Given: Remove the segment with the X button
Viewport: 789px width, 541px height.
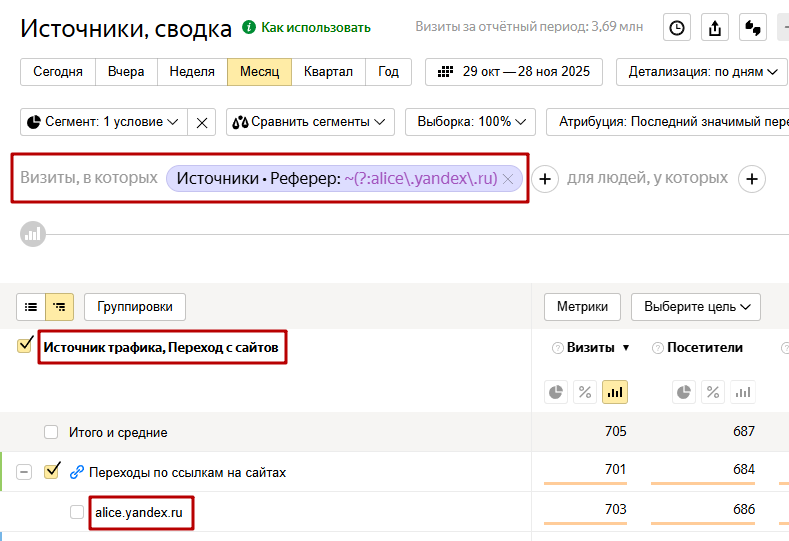Looking at the screenshot, I should click(x=202, y=122).
